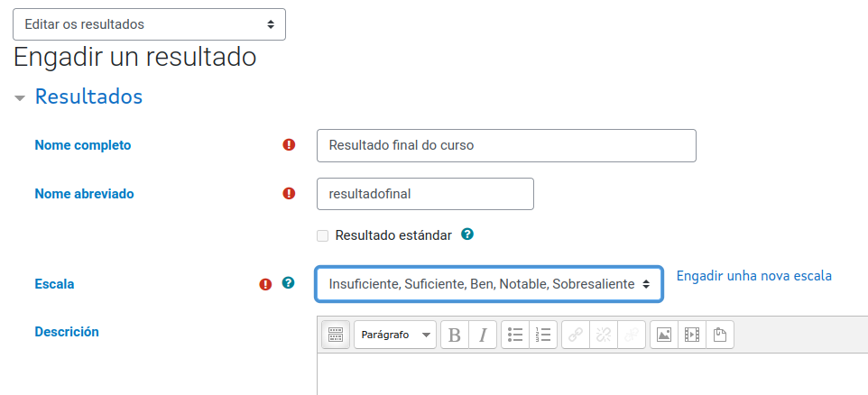Insert media file into the description
Screen dimensions: 868x395
(x=692, y=335)
